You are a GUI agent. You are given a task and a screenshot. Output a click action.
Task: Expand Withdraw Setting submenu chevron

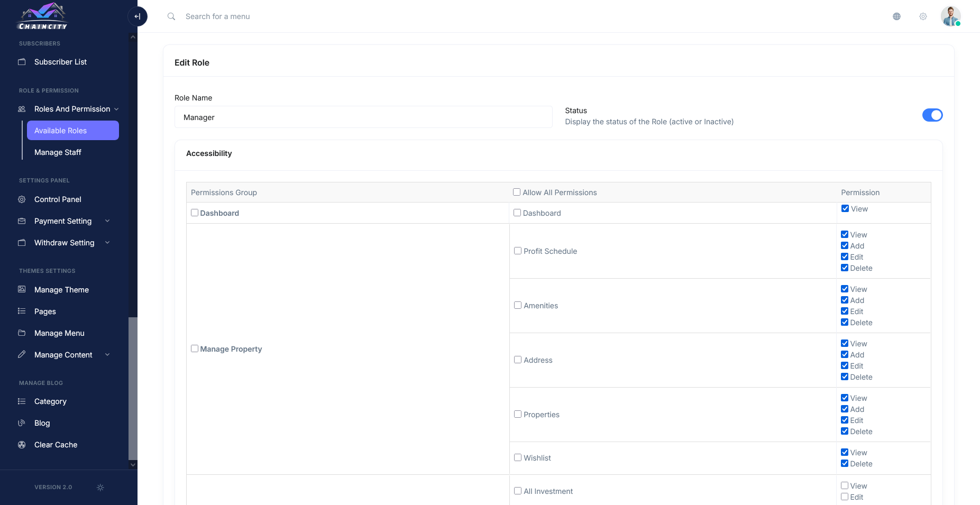[x=107, y=243]
